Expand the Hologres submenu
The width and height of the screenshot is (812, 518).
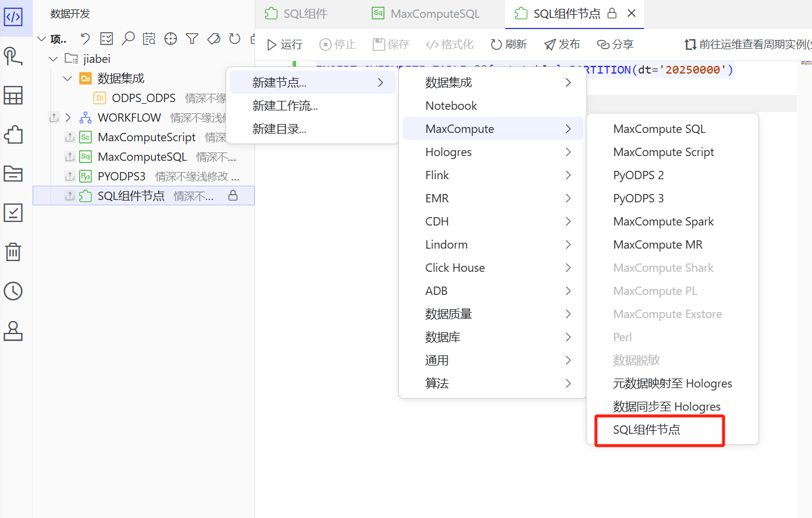[x=493, y=152]
